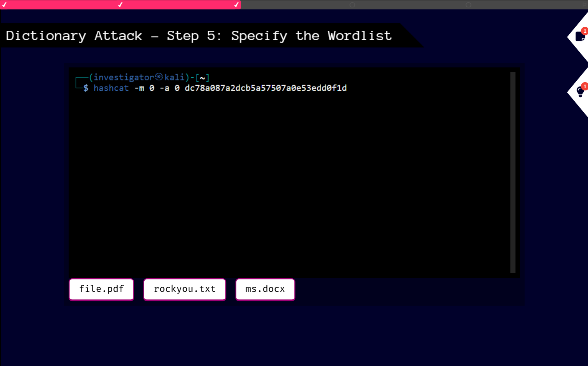Click red notification badge on notes icon

point(584,31)
